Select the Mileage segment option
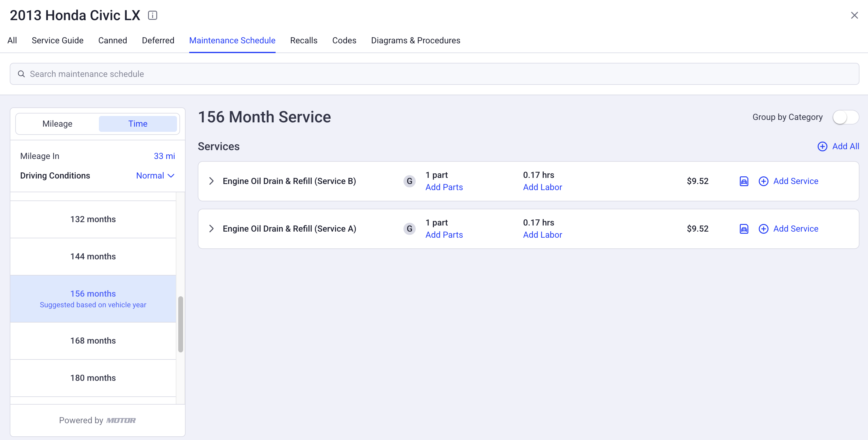 click(57, 124)
